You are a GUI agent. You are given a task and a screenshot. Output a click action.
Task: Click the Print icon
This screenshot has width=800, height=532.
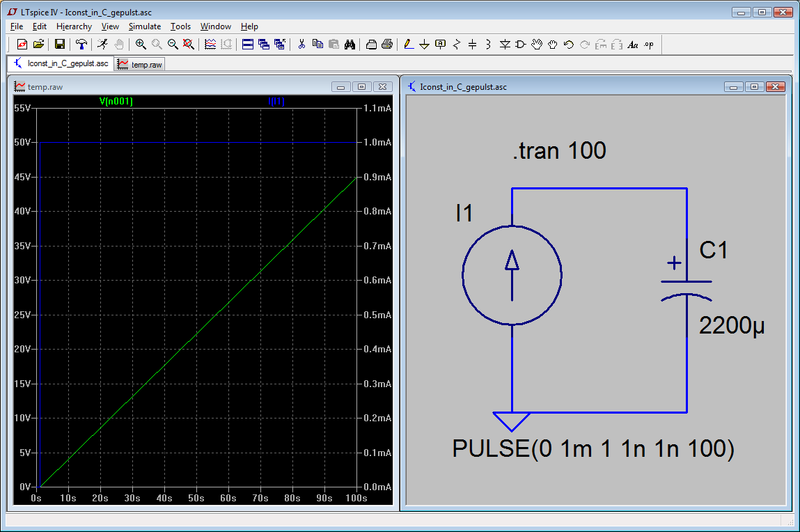[387, 45]
